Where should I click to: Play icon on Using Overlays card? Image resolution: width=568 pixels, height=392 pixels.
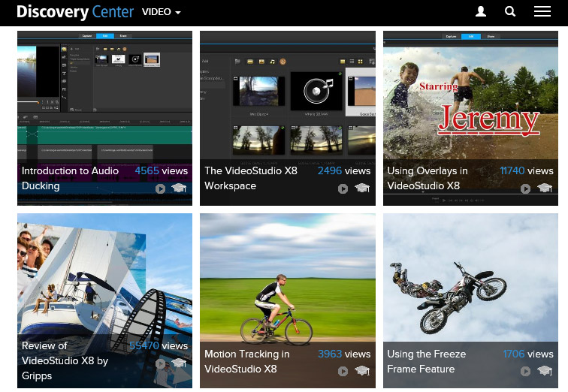(x=526, y=188)
